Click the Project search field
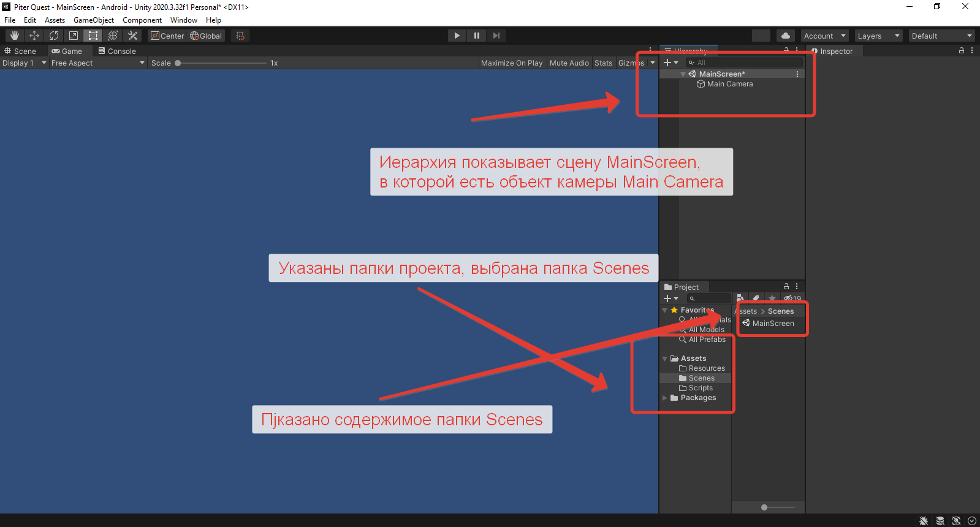Viewport: 980px width, 527px height. click(x=709, y=298)
